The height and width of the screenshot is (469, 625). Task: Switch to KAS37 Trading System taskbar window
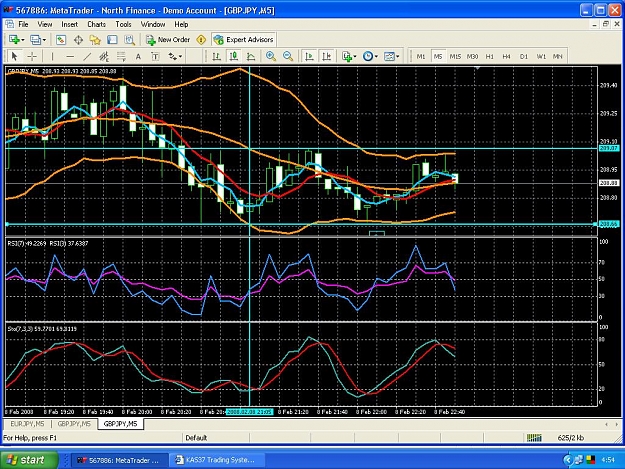219,460
